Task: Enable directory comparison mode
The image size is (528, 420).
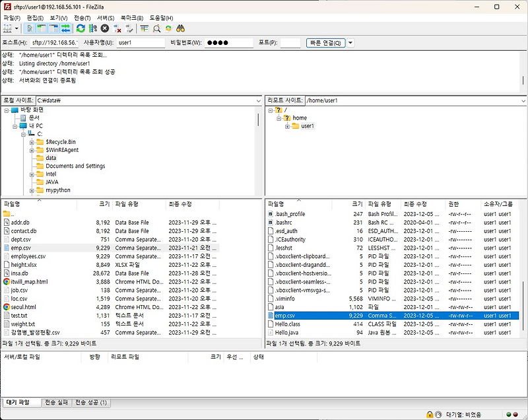Action: [156, 28]
